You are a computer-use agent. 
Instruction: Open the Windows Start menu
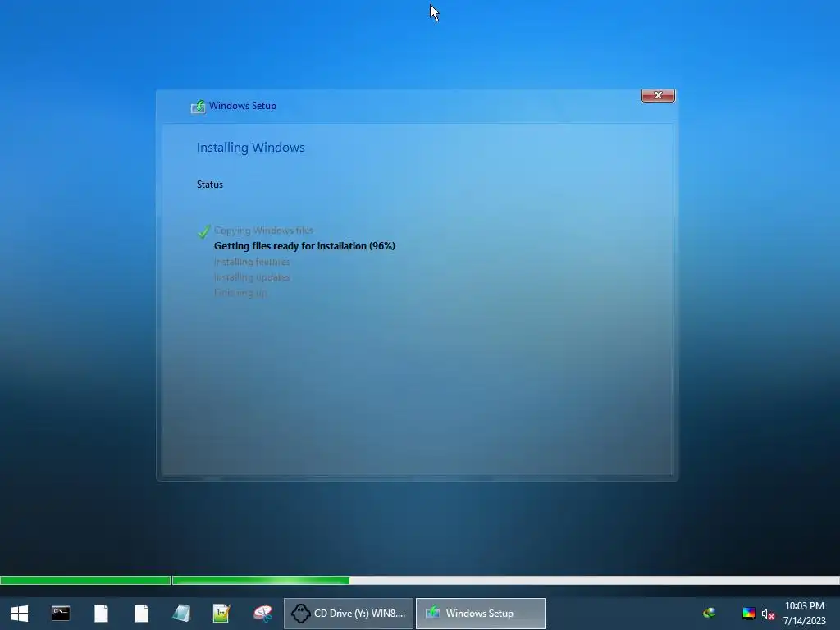(20, 614)
